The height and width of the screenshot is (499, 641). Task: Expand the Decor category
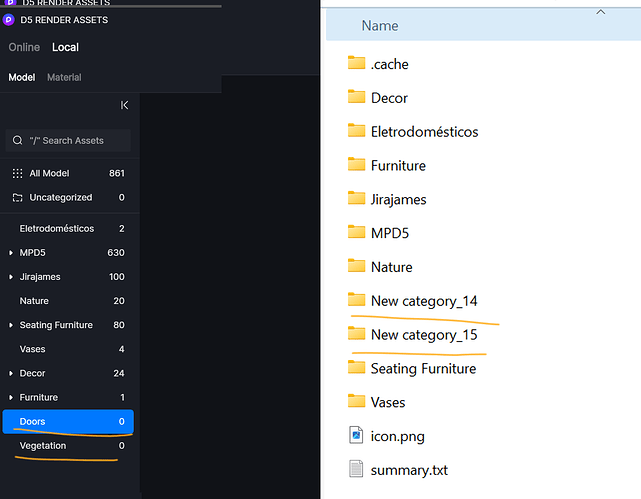11,374
